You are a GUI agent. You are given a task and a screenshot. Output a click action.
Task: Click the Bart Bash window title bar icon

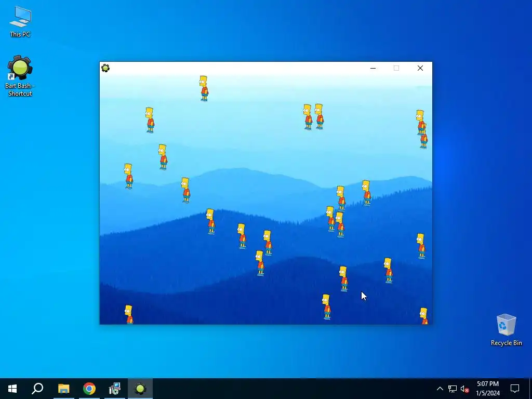point(105,68)
